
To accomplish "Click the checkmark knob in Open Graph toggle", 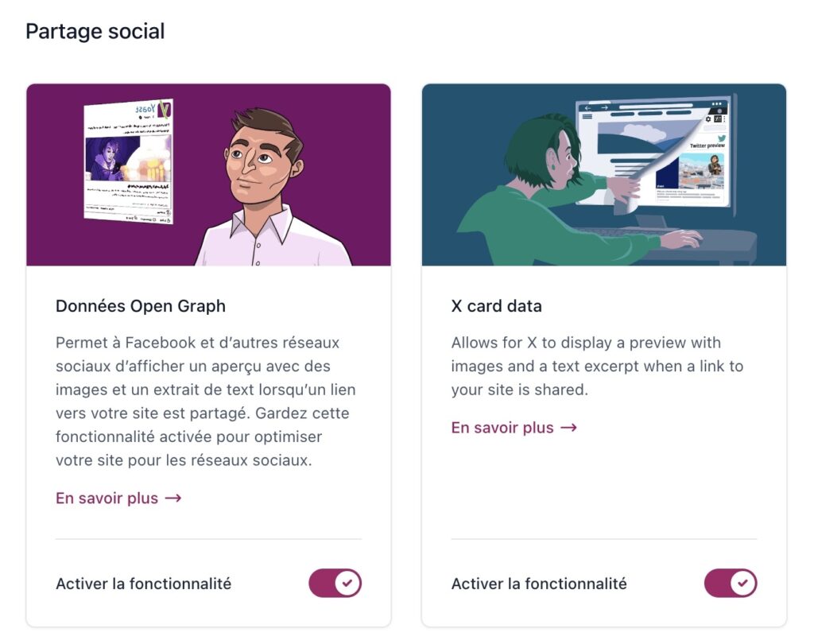I will point(347,583).
